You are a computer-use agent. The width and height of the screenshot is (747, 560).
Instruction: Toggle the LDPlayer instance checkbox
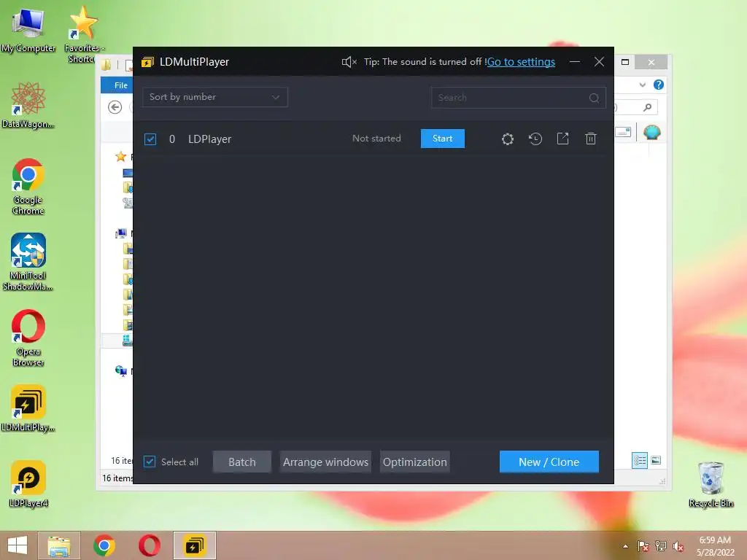tap(150, 139)
